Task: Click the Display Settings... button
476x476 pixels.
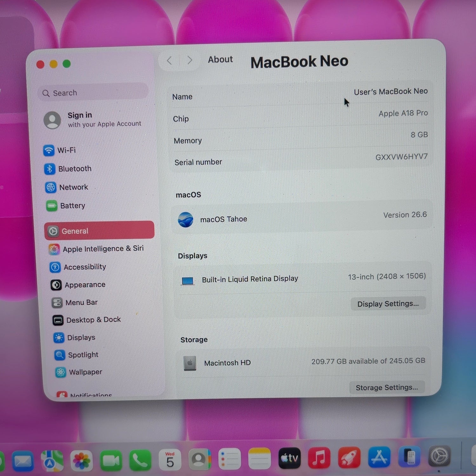Action: click(x=388, y=304)
